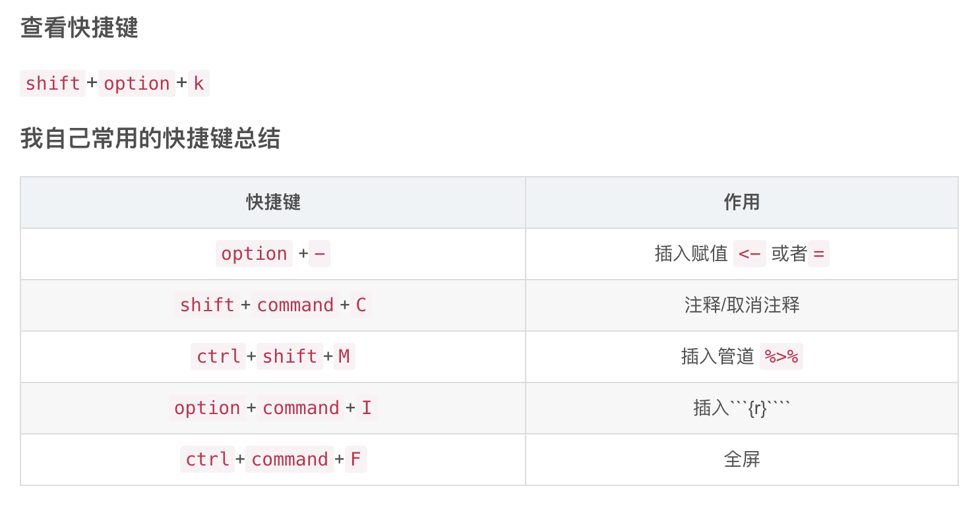The image size is (980, 513).
Task: Click the 'k' key code below 查看快捷键
Action: pos(199,84)
